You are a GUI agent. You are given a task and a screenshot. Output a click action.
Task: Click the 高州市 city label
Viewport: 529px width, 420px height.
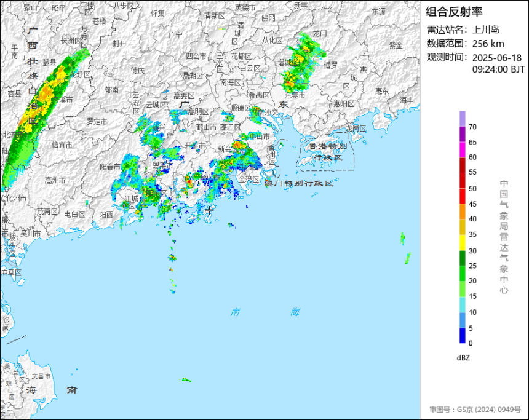pos(55,181)
